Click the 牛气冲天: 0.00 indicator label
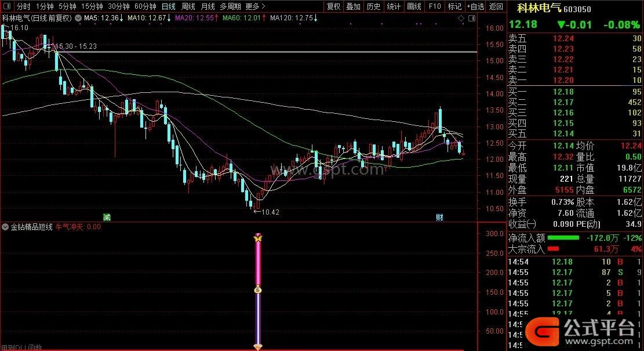Image resolution: width=644 pixels, height=351 pixels. [x=78, y=227]
